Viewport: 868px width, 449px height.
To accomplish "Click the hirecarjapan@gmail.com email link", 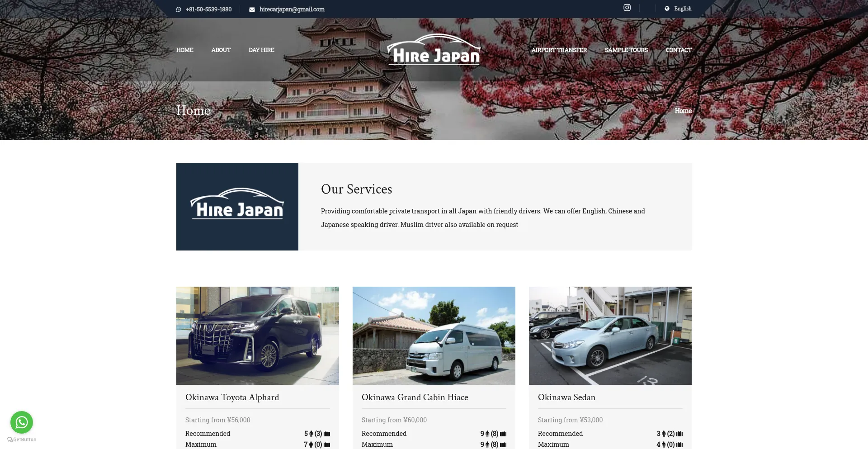I will pyautogui.click(x=292, y=9).
